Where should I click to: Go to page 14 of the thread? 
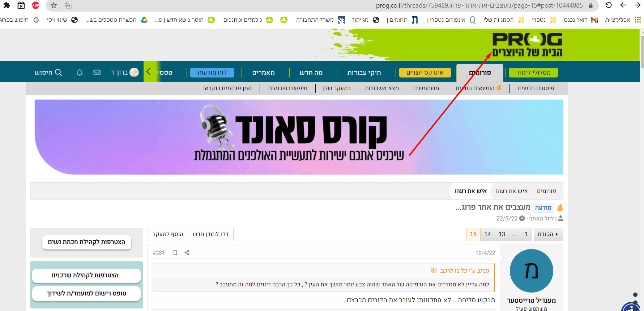point(488,234)
